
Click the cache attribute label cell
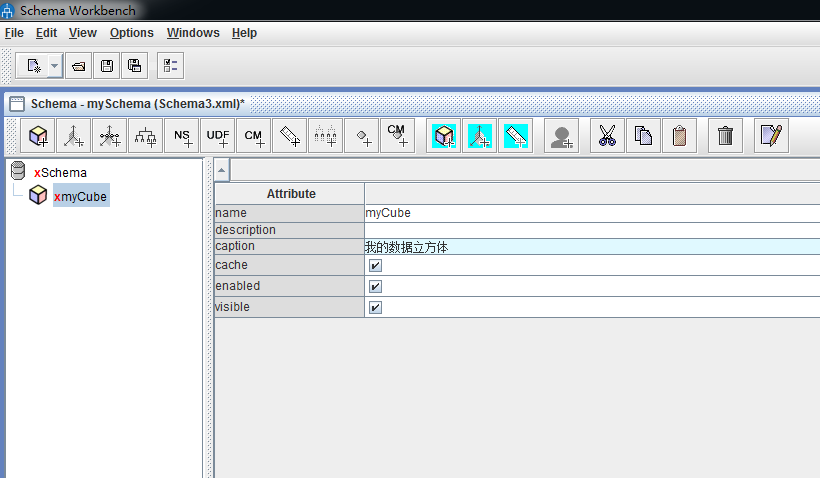[x=290, y=265]
